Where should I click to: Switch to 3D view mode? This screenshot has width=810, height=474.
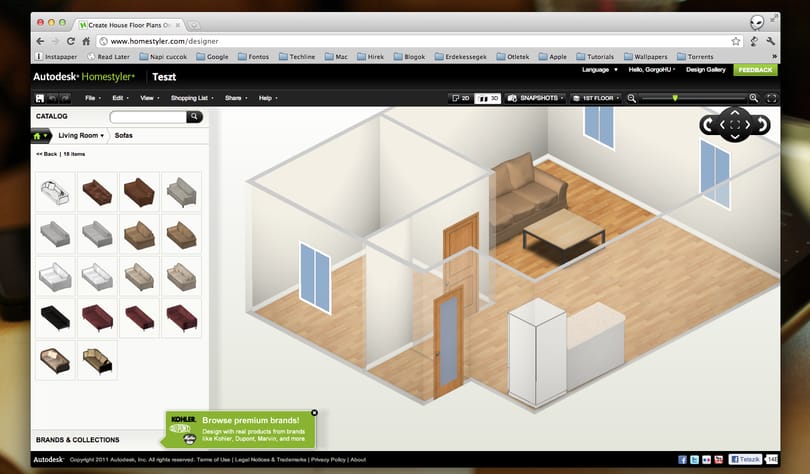click(x=488, y=98)
